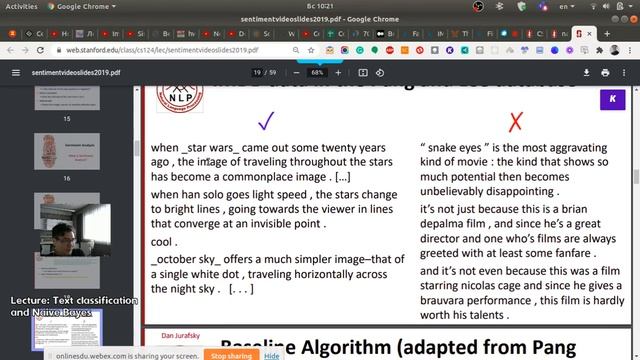Open the Chrome extensions puzzle icon
The height and width of the screenshot is (360, 640).
point(600,50)
